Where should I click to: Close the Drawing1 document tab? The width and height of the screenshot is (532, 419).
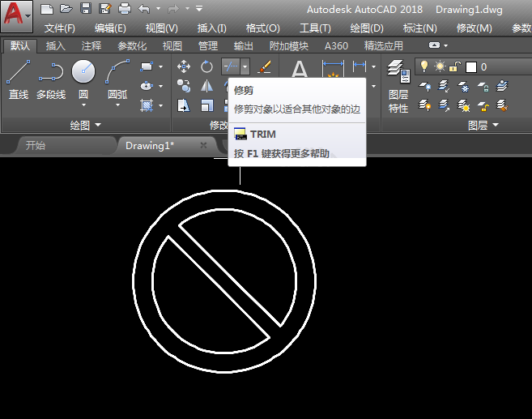click(x=203, y=145)
